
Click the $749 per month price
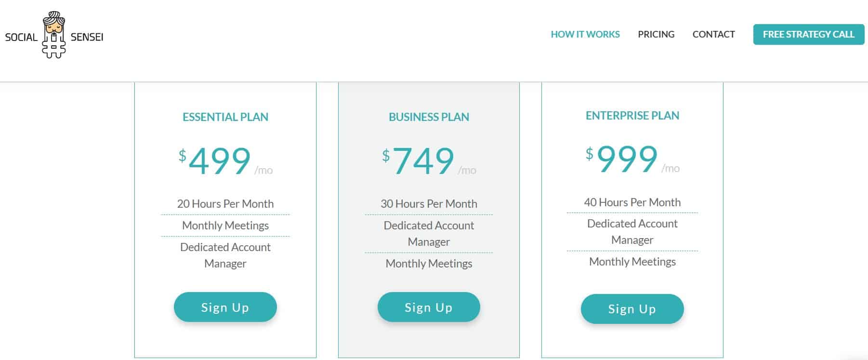point(429,161)
